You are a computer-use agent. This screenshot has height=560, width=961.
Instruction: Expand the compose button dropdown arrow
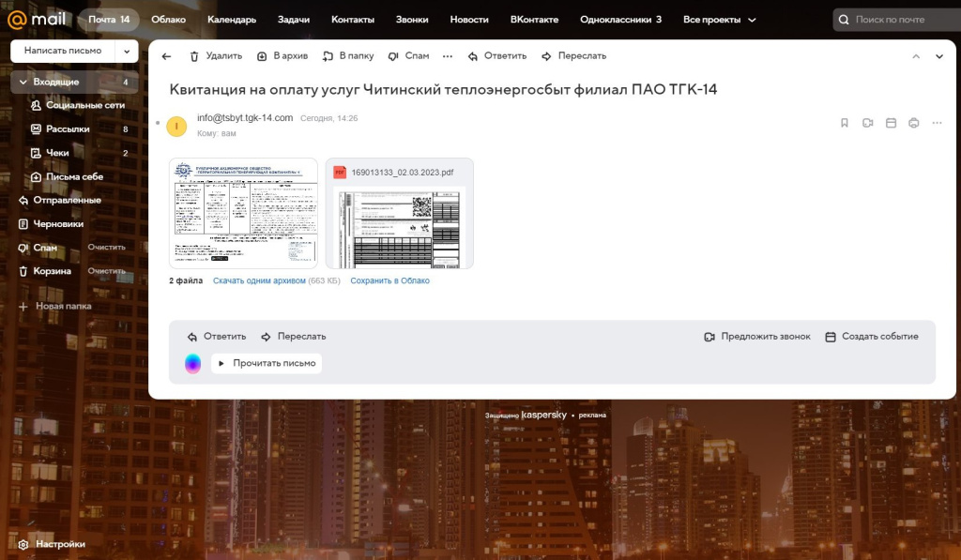(x=127, y=51)
